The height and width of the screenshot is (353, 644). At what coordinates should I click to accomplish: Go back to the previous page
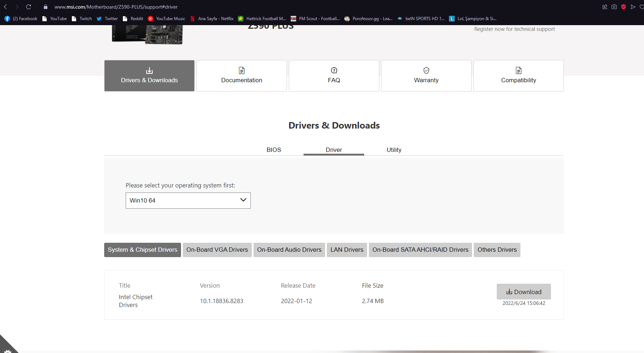pyautogui.click(x=5, y=7)
